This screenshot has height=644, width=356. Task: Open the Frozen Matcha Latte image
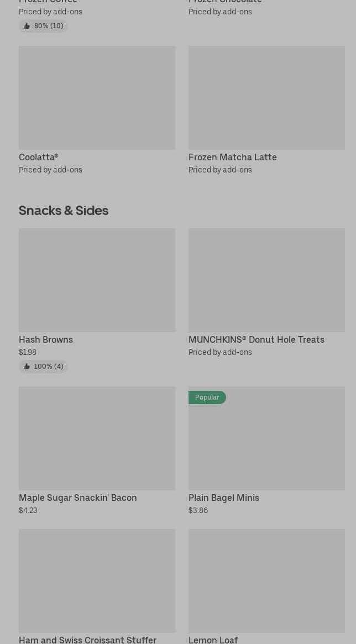266,98
